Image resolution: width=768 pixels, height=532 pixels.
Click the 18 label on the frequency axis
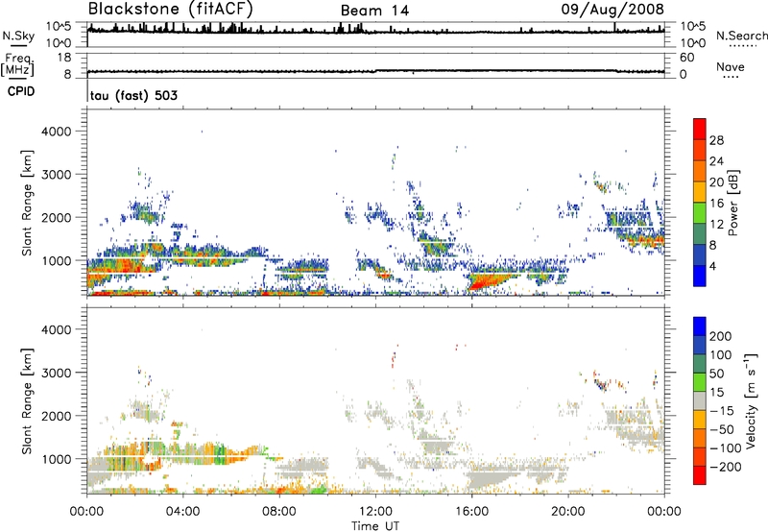click(64, 58)
